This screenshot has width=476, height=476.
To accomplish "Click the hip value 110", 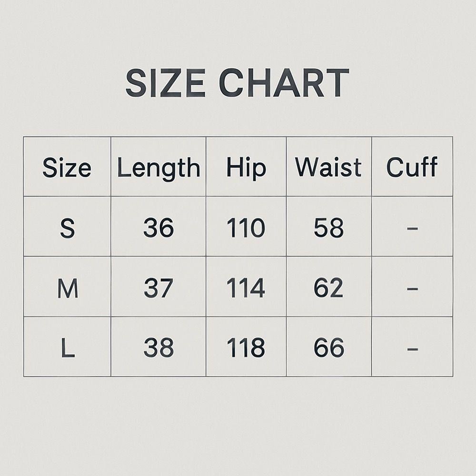I will (246, 228).
